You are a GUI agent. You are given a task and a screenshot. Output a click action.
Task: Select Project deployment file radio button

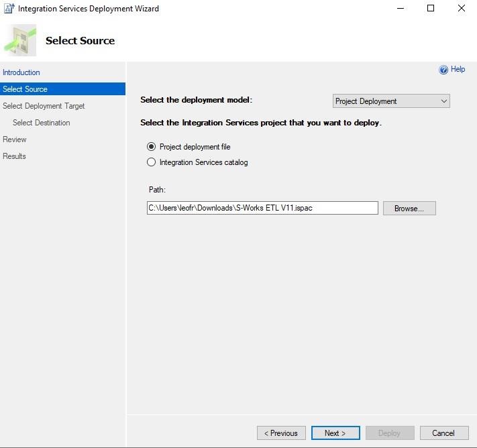(x=151, y=147)
